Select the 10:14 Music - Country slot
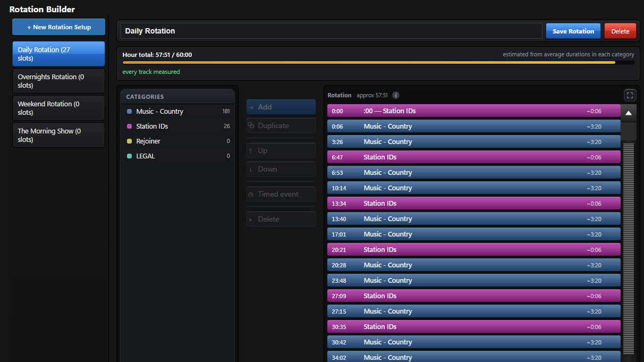The width and height of the screenshot is (644, 362). (474, 188)
